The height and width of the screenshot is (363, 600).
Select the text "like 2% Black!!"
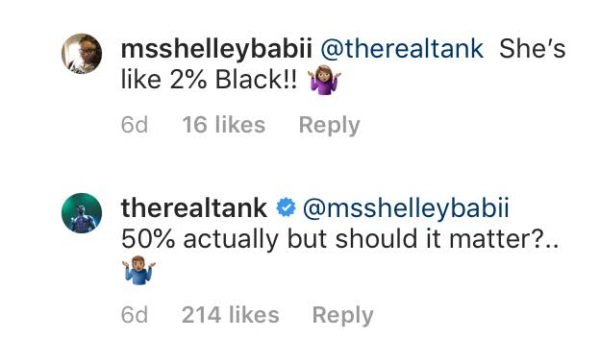coord(209,80)
